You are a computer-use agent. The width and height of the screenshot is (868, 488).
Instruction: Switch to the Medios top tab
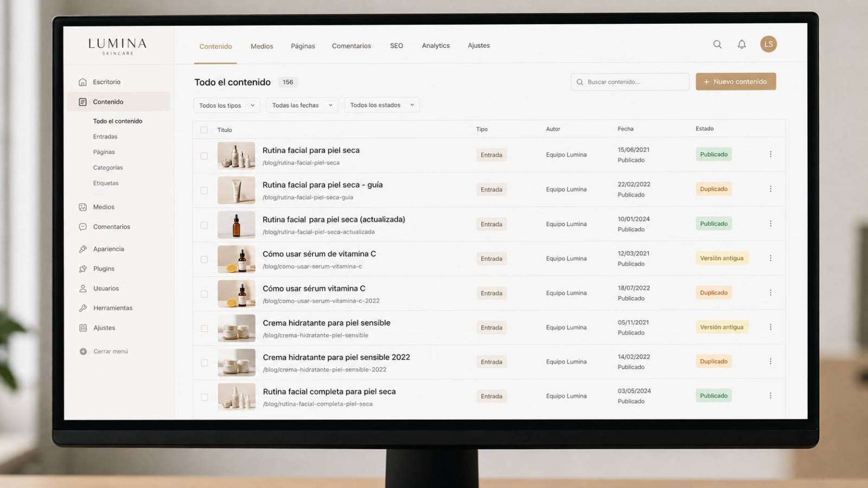tap(261, 47)
